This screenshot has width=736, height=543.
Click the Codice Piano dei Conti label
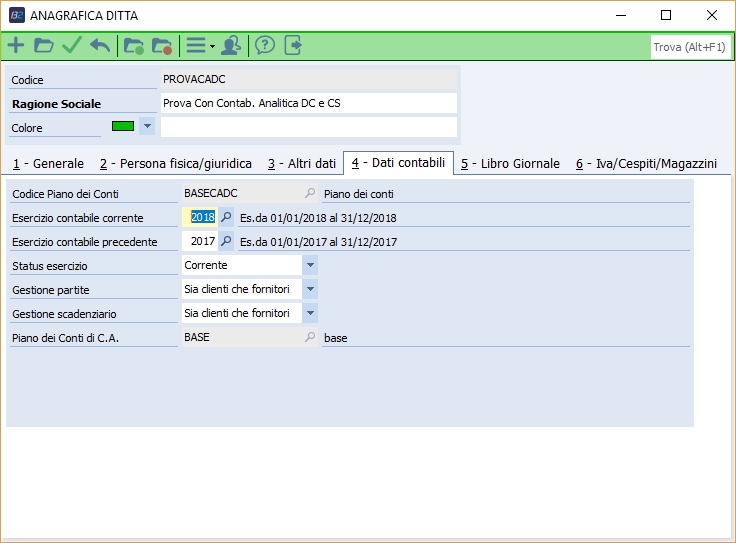[x=65, y=194]
